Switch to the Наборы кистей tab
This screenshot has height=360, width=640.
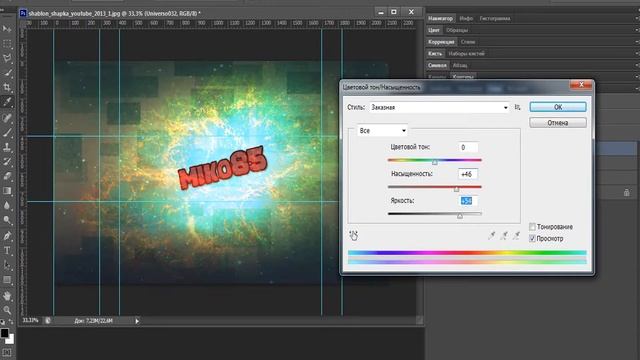point(467,53)
